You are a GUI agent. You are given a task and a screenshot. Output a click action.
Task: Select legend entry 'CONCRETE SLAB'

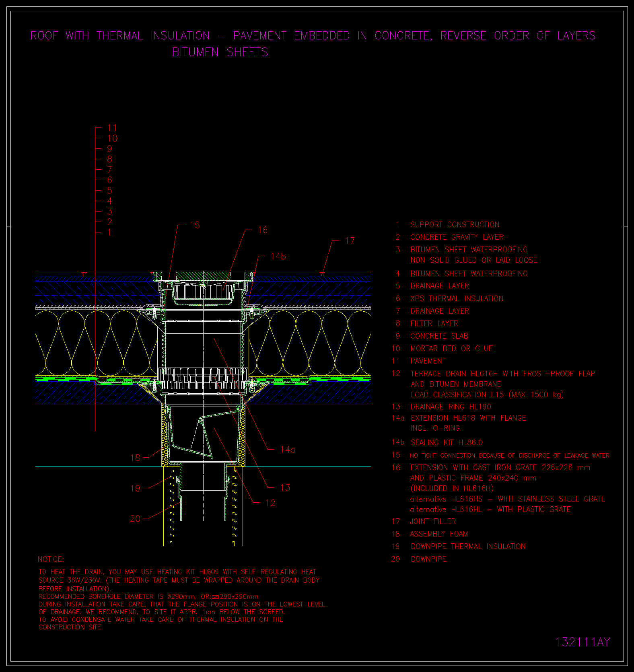(439, 336)
